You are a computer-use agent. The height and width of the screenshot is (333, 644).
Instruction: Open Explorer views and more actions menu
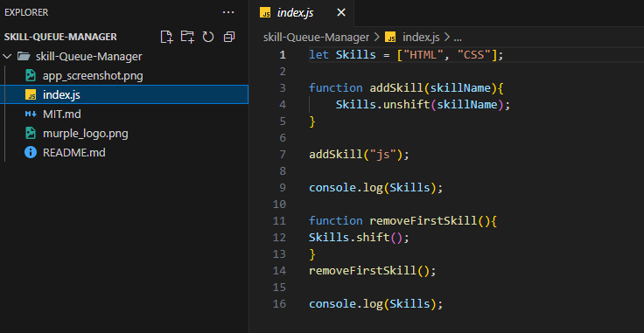coord(228,12)
